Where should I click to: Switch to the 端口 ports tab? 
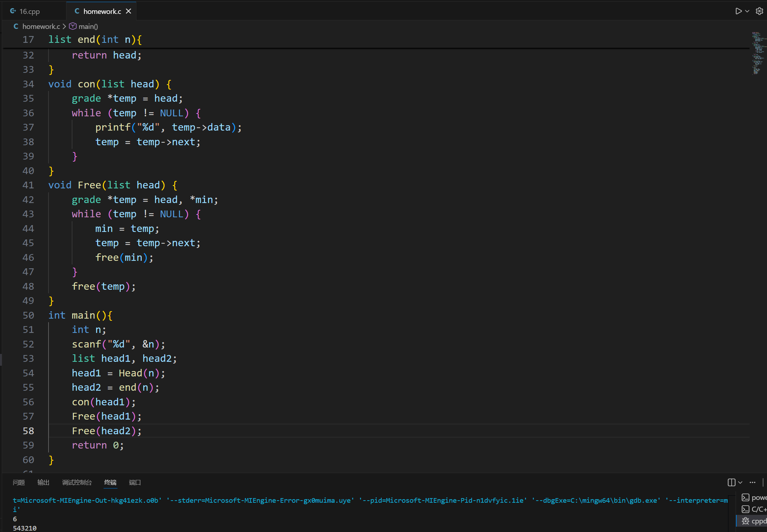[135, 482]
